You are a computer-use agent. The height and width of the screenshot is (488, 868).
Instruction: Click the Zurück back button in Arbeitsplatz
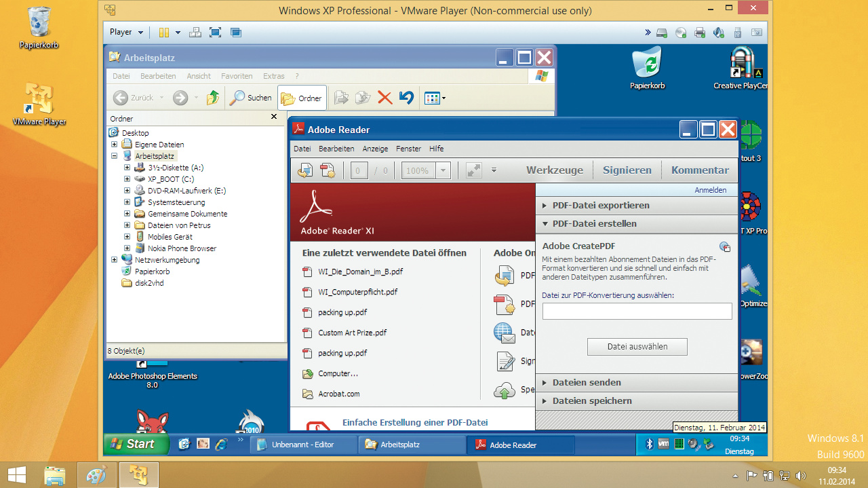tap(138, 98)
